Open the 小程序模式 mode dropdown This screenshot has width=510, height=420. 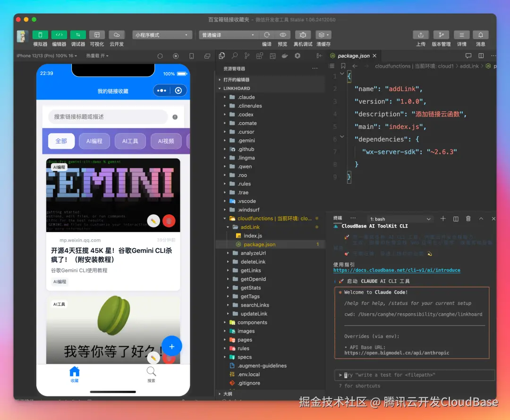click(x=162, y=35)
